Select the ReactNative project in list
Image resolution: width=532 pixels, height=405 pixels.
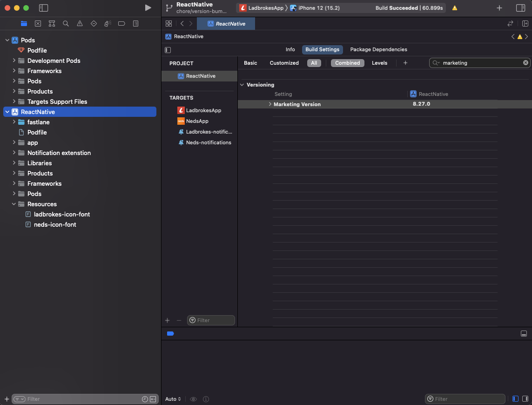[x=200, y=76]
